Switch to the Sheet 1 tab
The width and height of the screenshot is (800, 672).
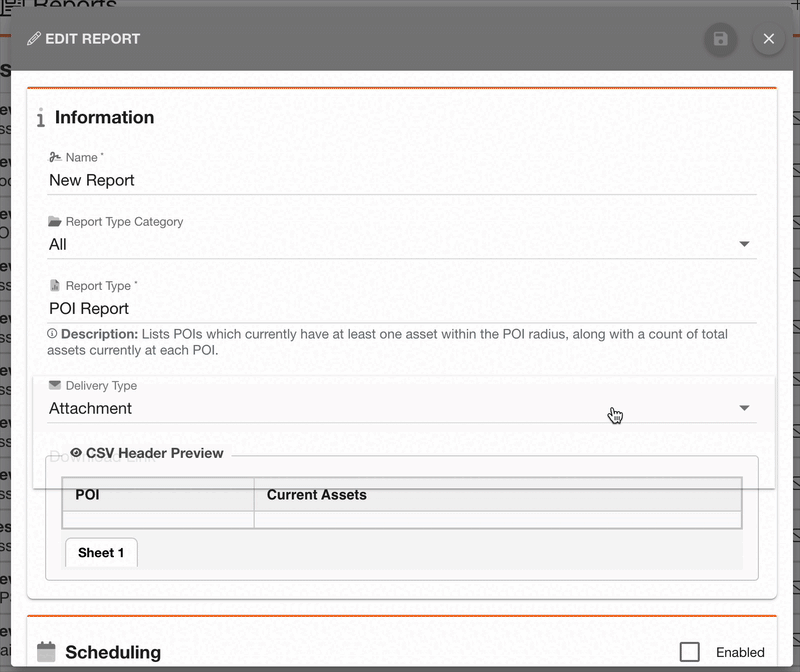coord(101,553)
